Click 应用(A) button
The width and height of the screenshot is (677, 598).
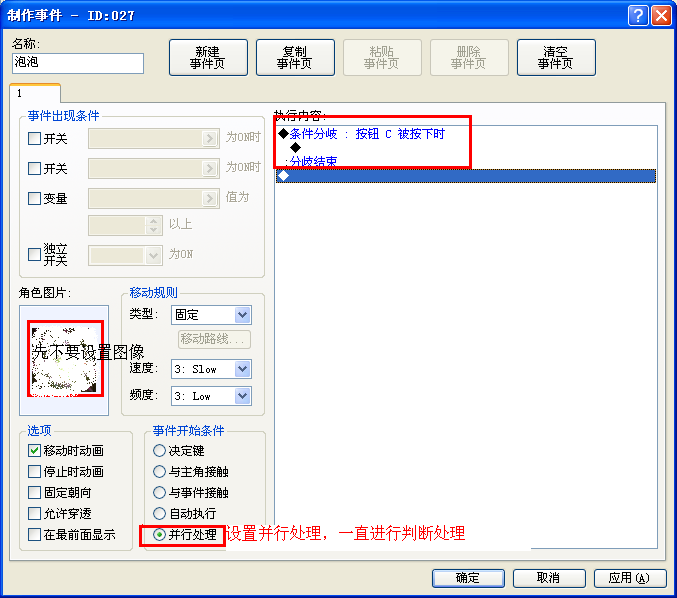click(630, 578)
